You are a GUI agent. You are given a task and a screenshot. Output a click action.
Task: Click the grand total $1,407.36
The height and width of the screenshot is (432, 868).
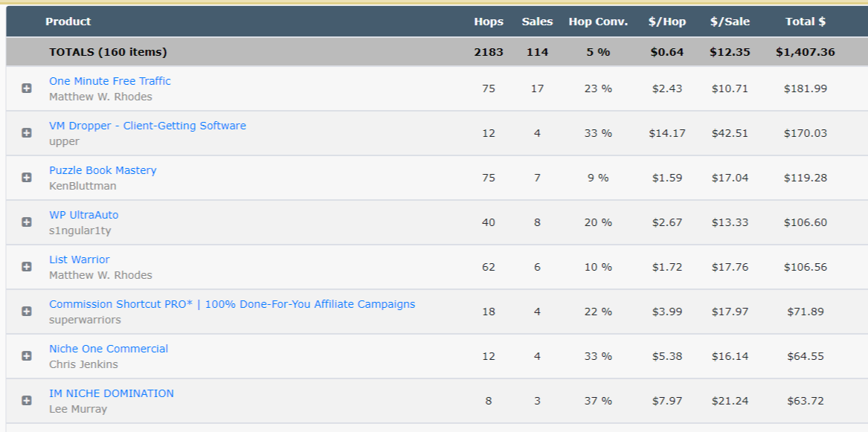(x=806, y=52)
